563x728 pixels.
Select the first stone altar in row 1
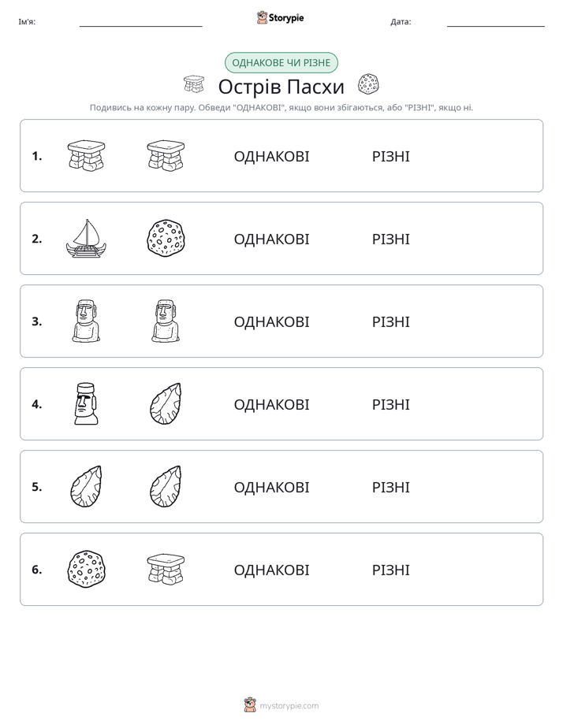pyautogui.click(x=87, y=155)
